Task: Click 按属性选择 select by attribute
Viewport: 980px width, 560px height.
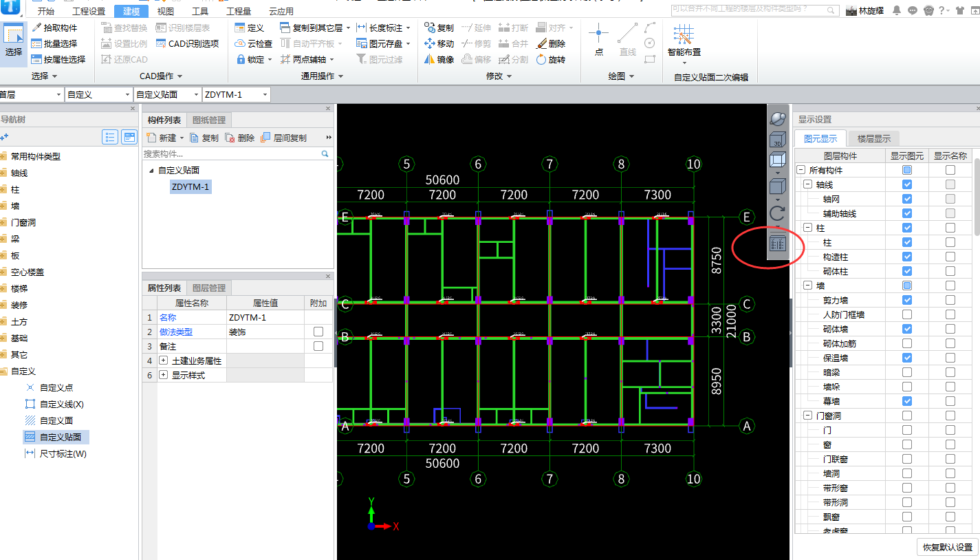Action: coord(58,59)
